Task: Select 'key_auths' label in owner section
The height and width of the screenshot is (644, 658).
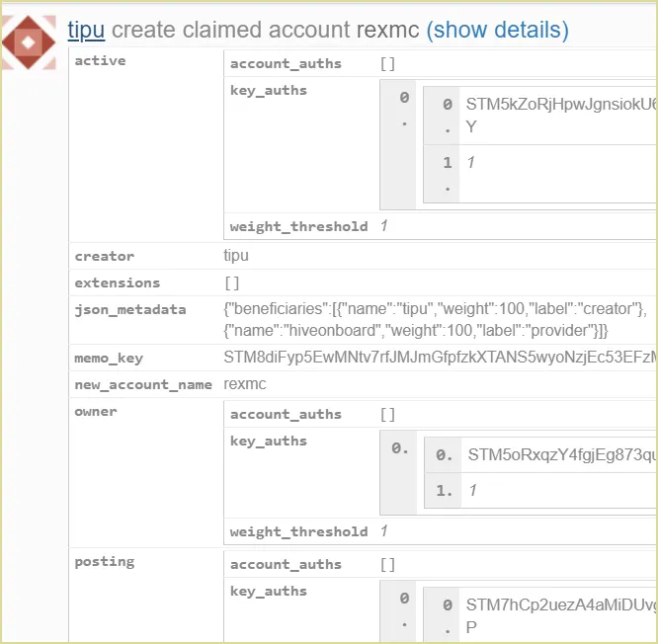Action: pyautogui.click(x=269, y=442)
